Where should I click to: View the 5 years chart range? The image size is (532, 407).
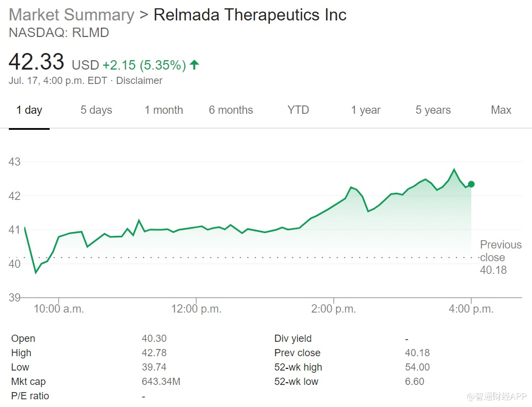[x=433, y=110]
